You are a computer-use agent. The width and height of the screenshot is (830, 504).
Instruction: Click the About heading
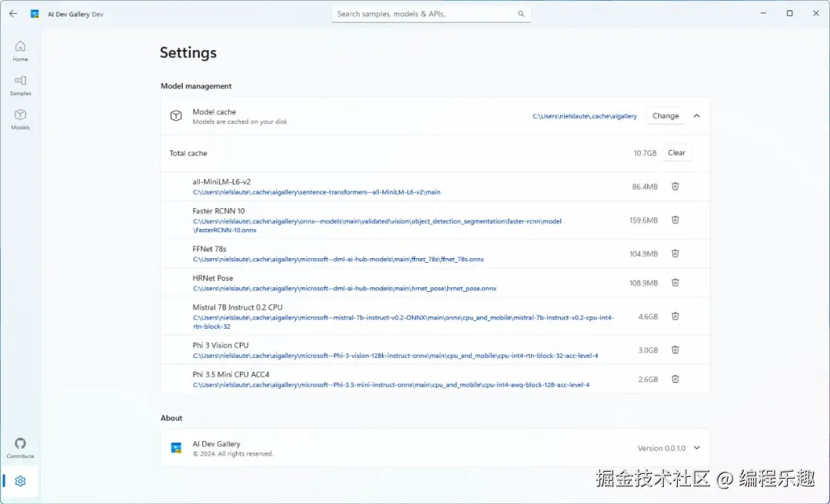click(x=171, y=418)
